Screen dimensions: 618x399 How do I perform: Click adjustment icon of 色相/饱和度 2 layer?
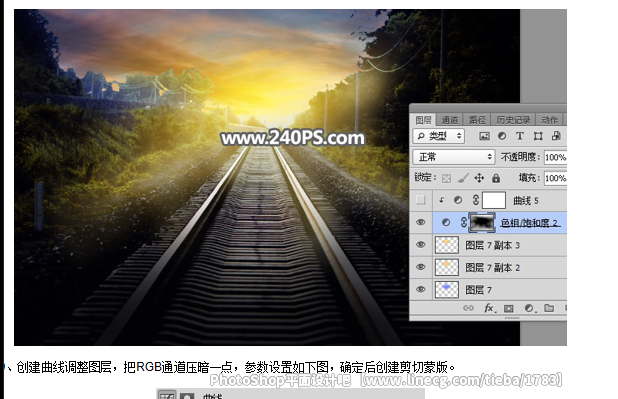click(446, 223)
